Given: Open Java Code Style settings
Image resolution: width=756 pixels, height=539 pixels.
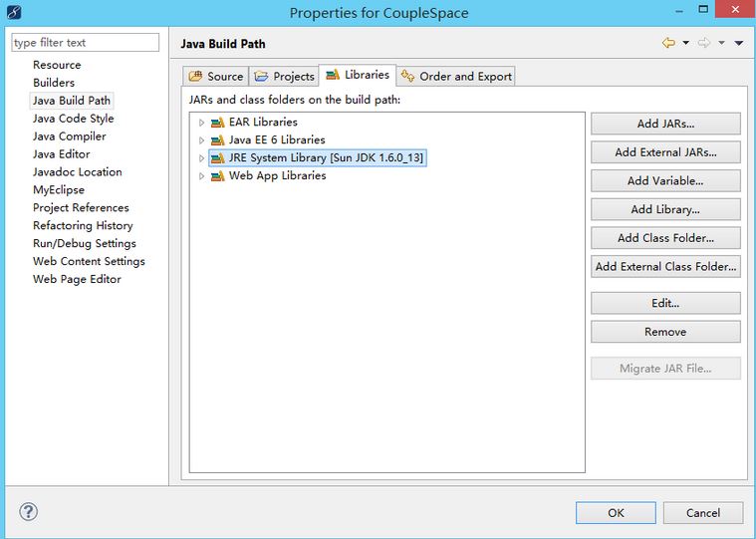Looking at the screenshot, I should pos(74,119).
